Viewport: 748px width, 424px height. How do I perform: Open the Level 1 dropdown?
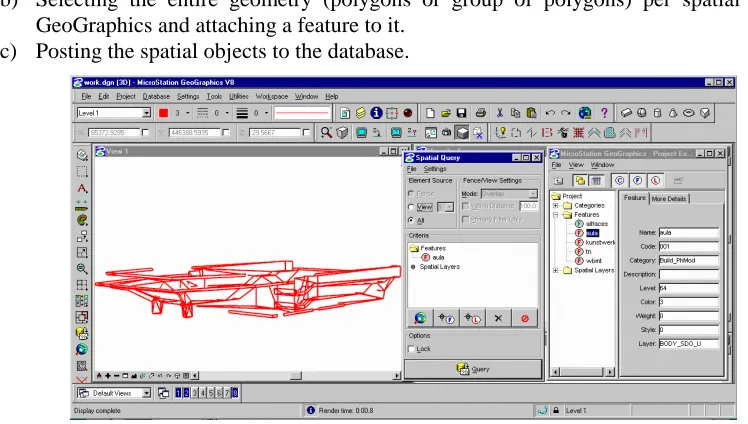(x=146, y=113)
